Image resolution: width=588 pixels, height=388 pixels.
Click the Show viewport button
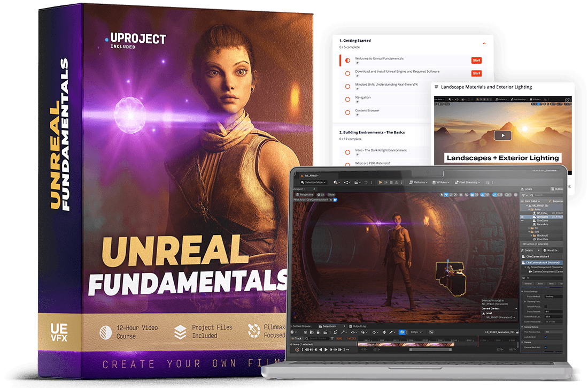(x=331, y=195)
